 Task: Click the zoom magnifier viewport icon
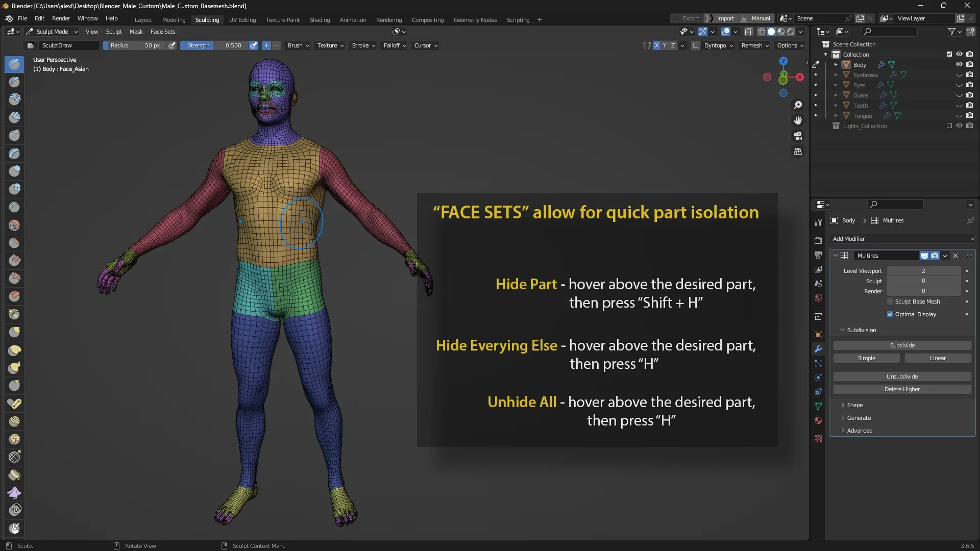pyautogui.click(x=798, y=105)
